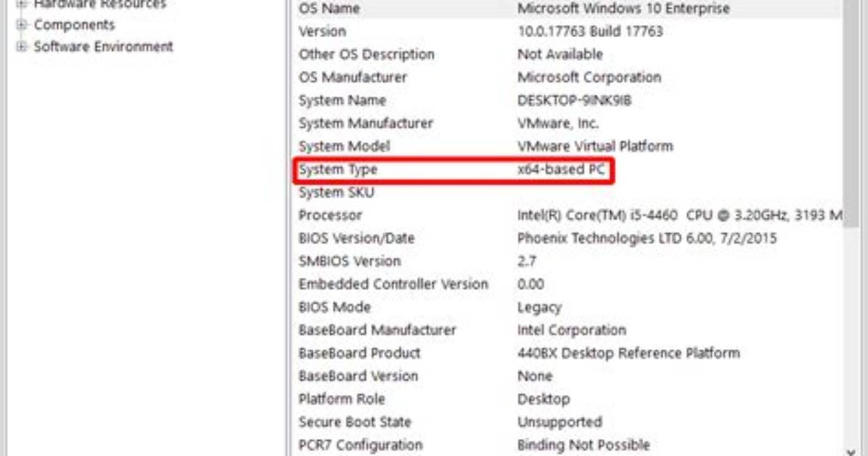Select the Secure Boot State label
This screenshot has height=456, width=868.
pyautogui.click(x=355, y=422)
